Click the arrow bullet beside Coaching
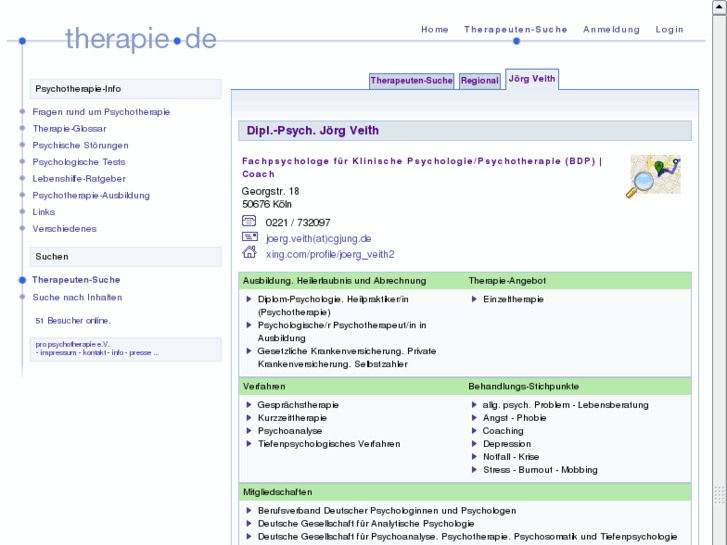The image size is (727, 545). click(474, 431)
